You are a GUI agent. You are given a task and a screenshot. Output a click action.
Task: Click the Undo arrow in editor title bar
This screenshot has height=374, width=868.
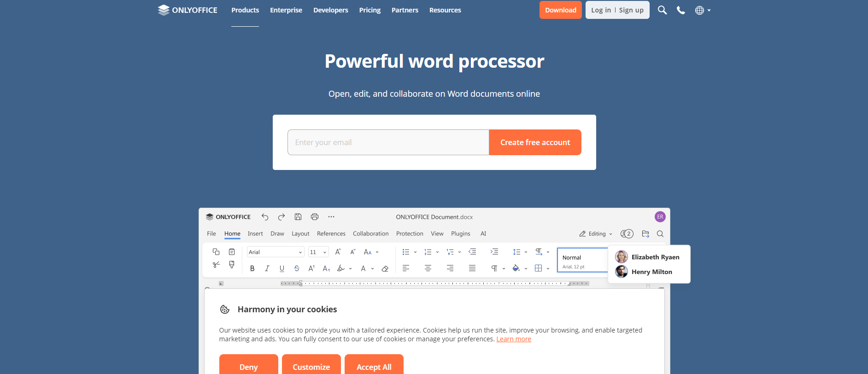(x=265, y=217)
